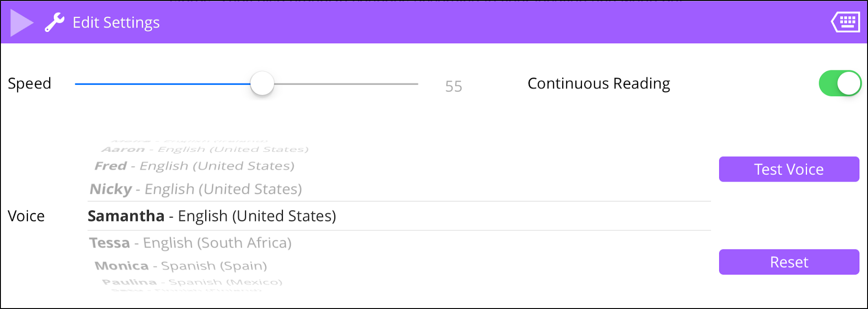Click the Speed slider thumb

tap(262, 84)
